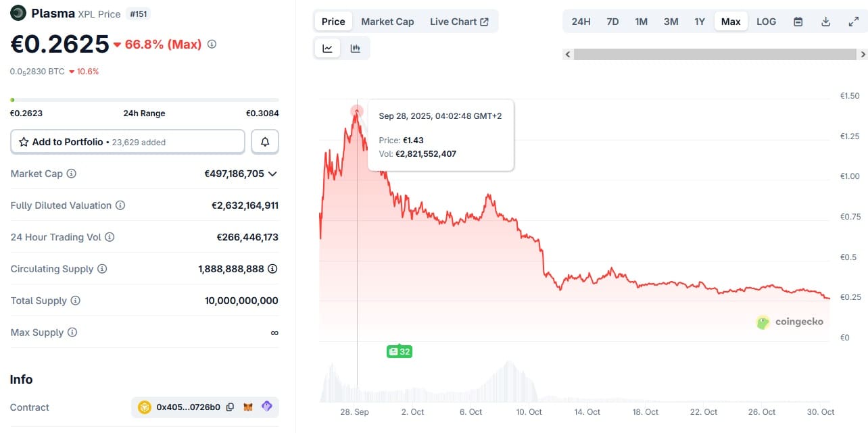
Task: Switch to candlestick chart view icon
Action: 355,48
